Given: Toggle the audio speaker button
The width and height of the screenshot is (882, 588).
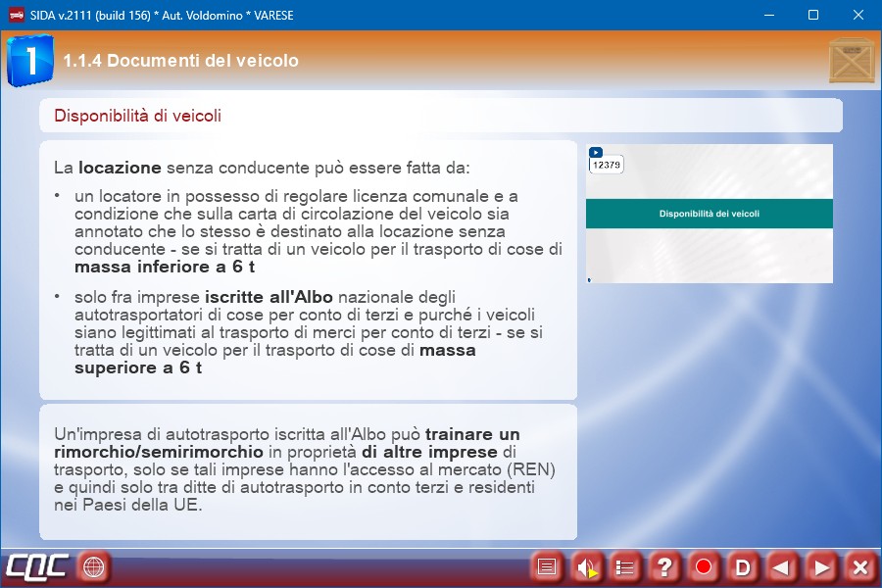Looking at the screenshot, I should click(x=586, y=566).
